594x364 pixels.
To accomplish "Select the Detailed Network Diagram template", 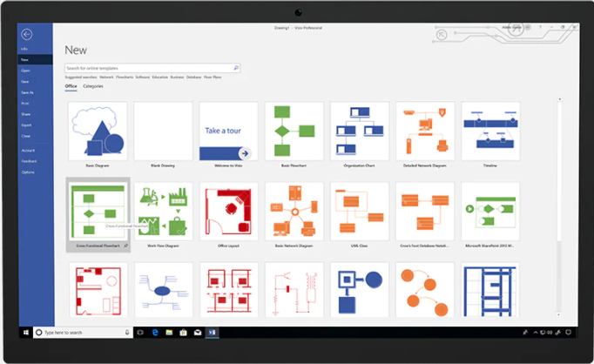I will click(425, 131).
